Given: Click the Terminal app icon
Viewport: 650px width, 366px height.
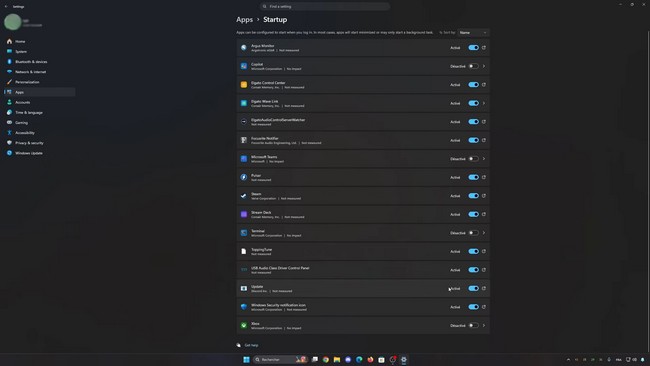Looking at the screenshot, I should click(x=244, y=233).
